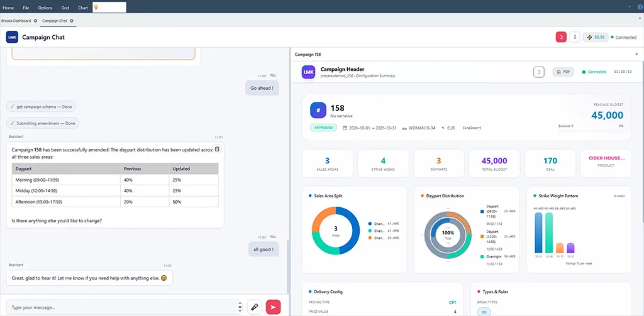Click the blue Daypart 09:00-11:59 legend swatch

482,211
